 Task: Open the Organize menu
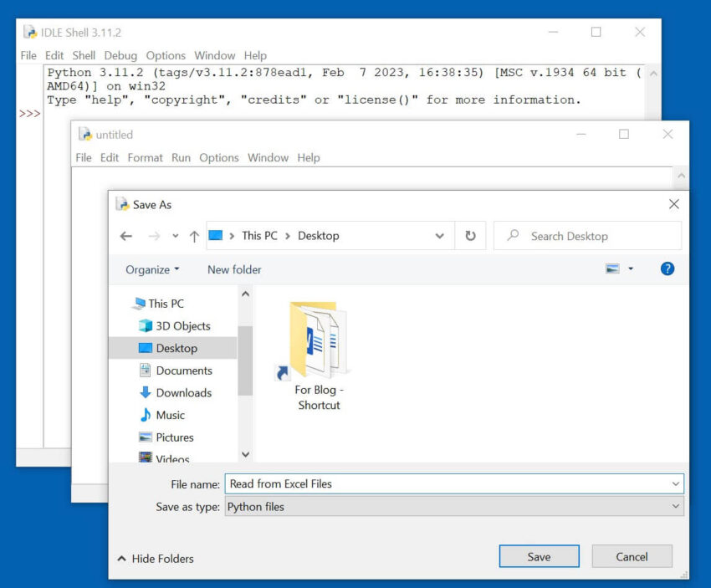(152, 269)
